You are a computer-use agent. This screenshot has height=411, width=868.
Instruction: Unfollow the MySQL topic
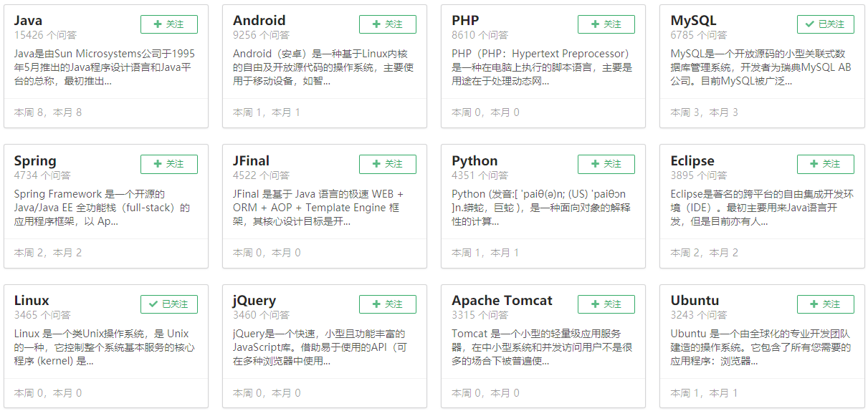tap(826, 24)
